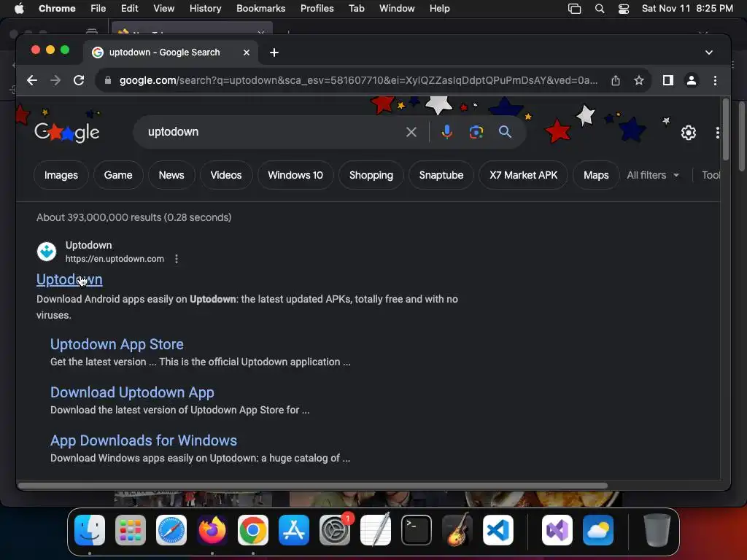
Task: Click the Google search input field
Action: click(x=271, y=132)
